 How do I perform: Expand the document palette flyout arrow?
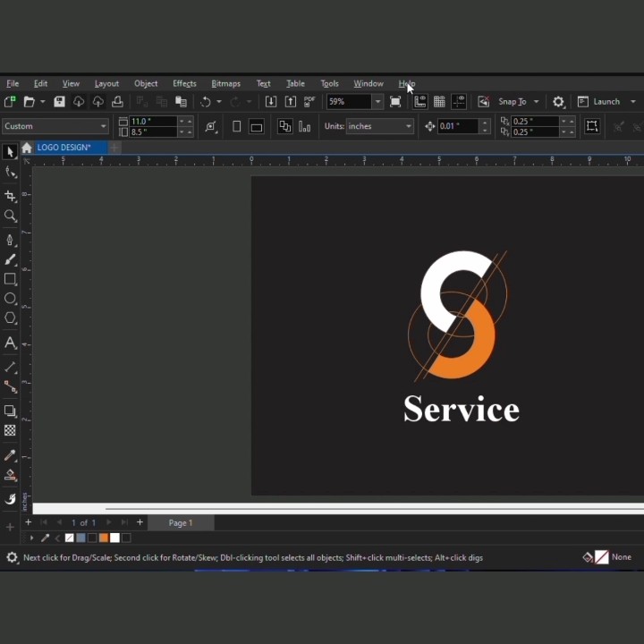[x=31, y=538]
